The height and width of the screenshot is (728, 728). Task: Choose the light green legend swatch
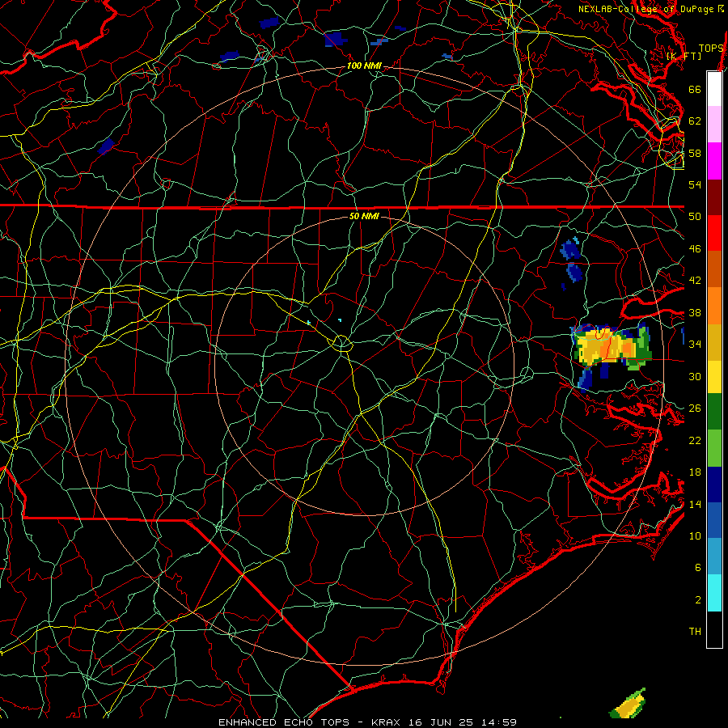pos(714,448)
